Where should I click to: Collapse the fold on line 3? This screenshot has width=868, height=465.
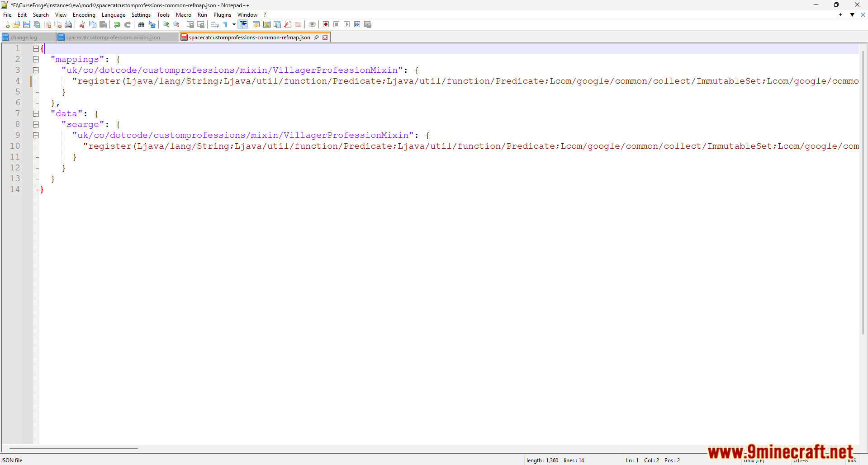(x=36, y=70)
